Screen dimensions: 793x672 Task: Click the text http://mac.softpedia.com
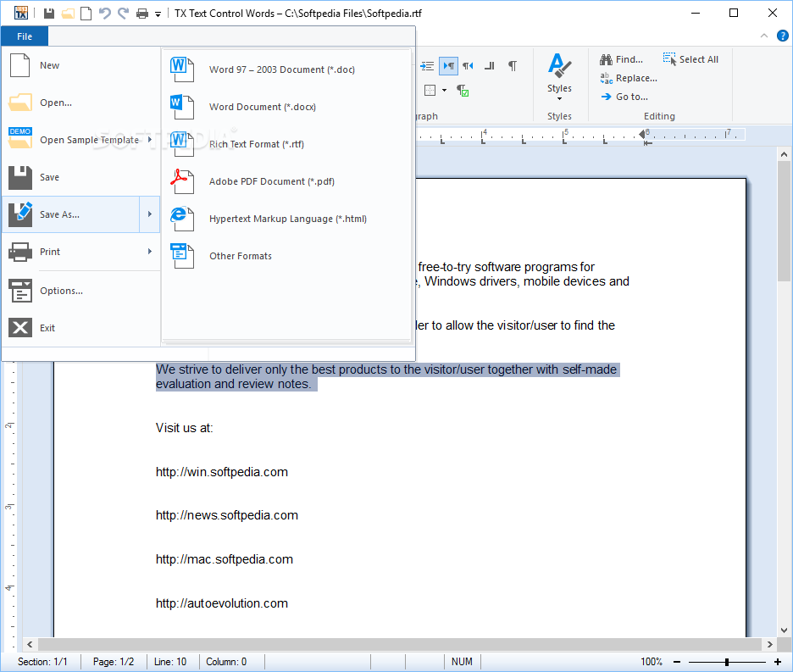pyautogui.click(x=224, y=559)
